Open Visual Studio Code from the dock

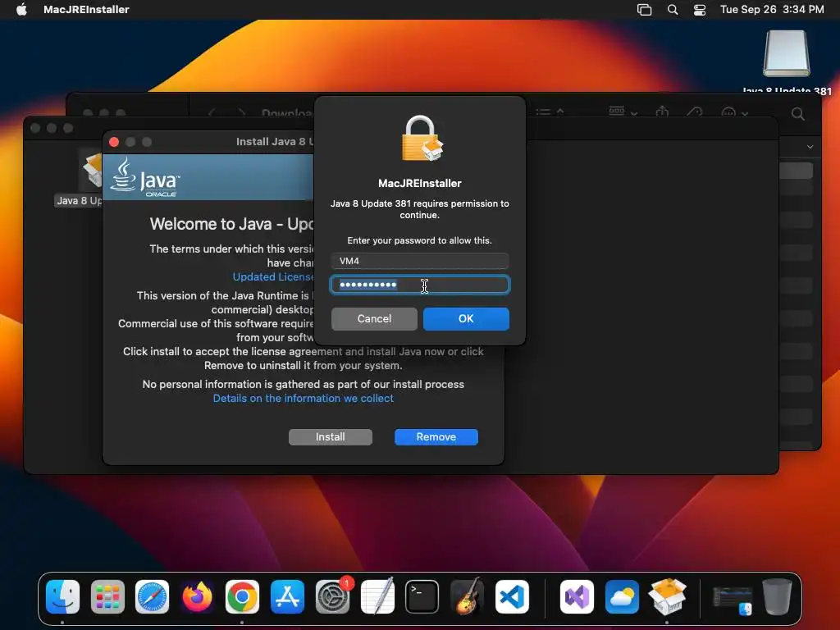tap(512, 597)
